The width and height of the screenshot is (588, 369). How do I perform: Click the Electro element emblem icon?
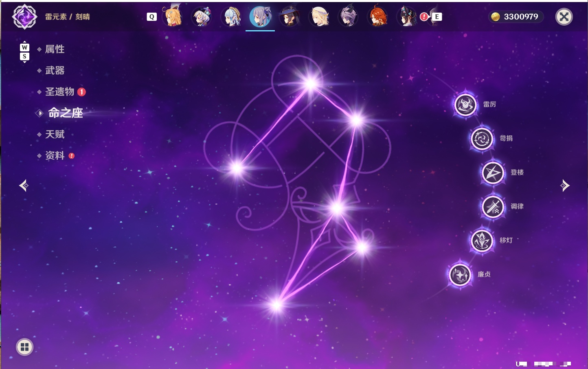24,17
